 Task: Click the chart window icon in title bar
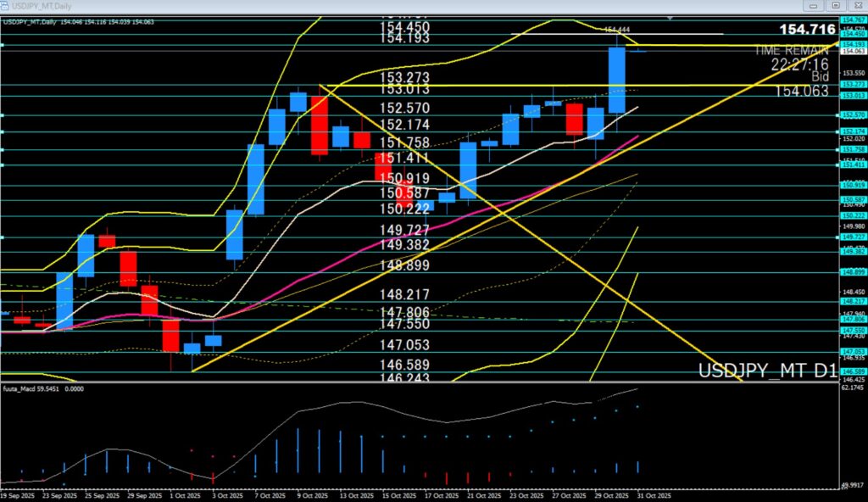click(7, 7)
